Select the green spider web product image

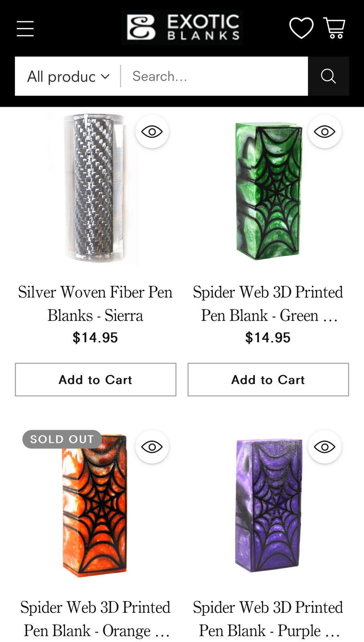[268, 191]
